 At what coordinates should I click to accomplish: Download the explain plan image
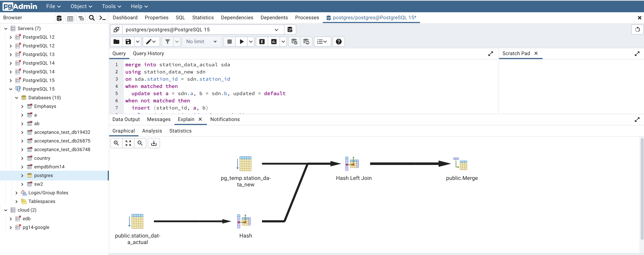tap(154, 143)
